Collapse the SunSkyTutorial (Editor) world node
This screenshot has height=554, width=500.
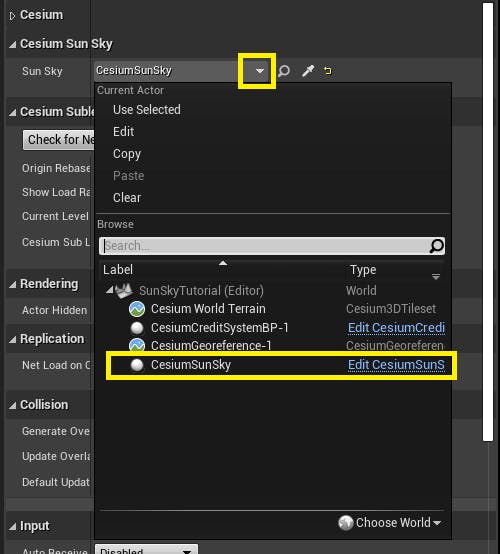click(x=109, y=290)
